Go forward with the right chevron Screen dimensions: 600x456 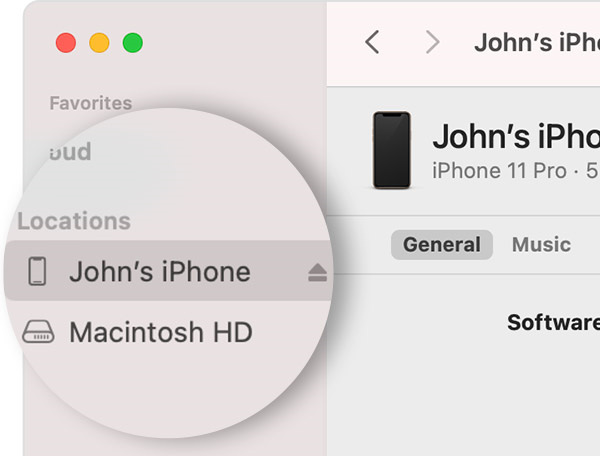pos(433,42)
